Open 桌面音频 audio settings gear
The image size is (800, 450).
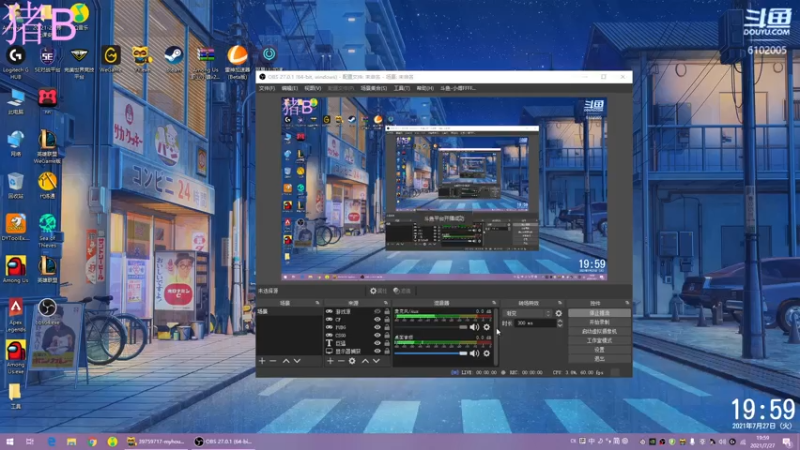487,353
